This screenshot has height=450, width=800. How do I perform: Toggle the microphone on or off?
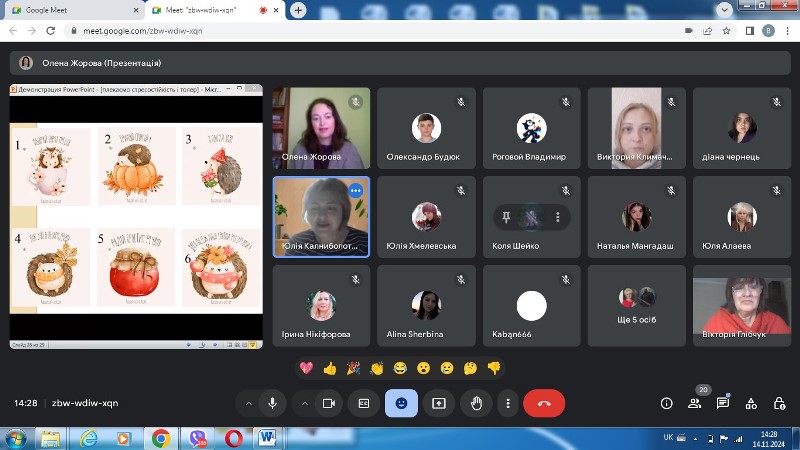pos(272,403)
